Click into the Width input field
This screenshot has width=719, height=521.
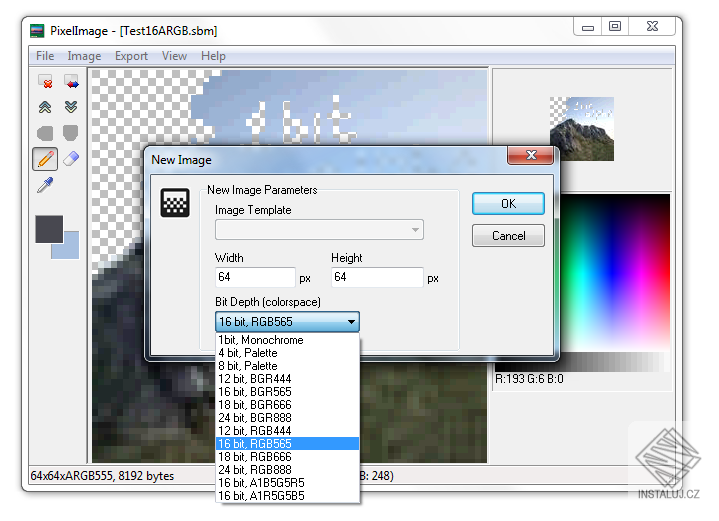pos(255,277)
